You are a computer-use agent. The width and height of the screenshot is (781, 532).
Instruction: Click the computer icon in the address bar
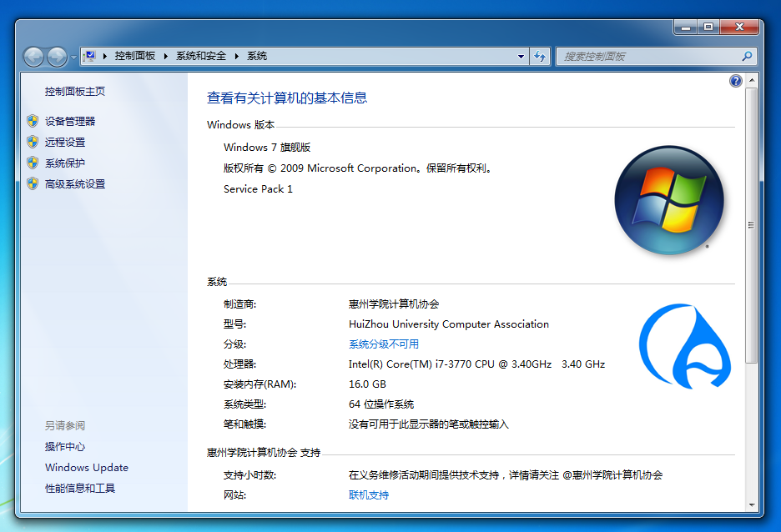pyautogui.click(x=90, y=56)
